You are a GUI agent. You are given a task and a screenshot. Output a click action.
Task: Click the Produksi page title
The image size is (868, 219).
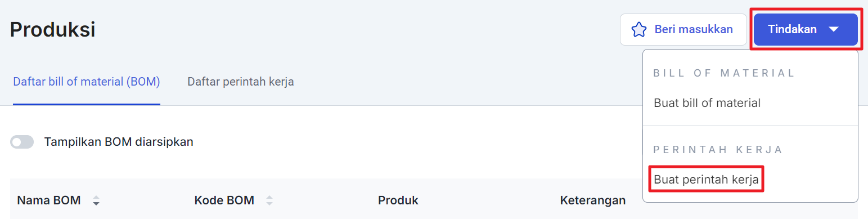(53, 29)
